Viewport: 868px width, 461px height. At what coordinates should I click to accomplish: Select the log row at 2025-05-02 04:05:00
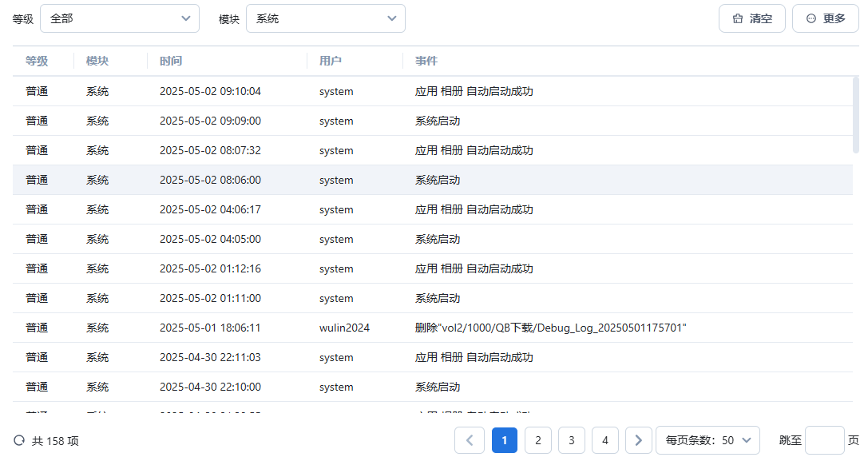(x=432, y=239)
